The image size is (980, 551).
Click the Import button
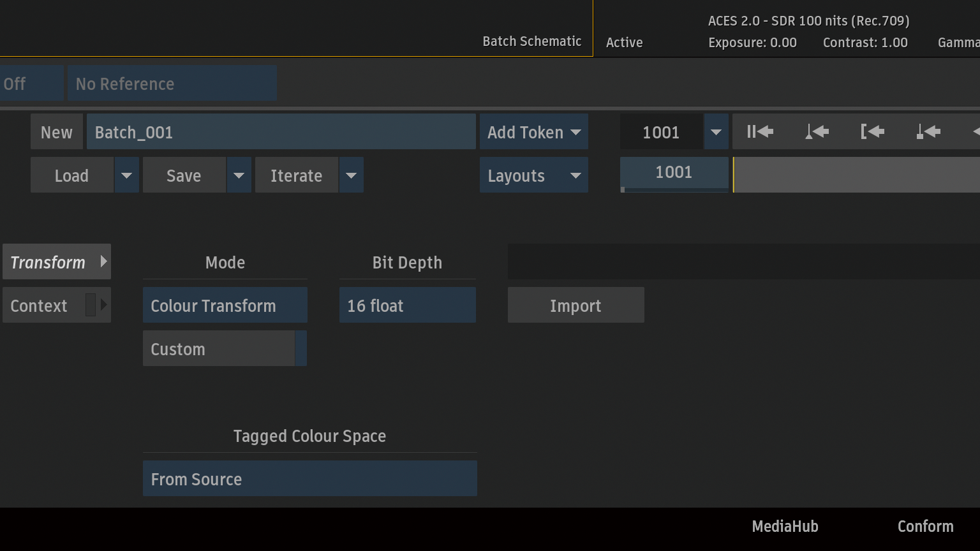[575, 305]
